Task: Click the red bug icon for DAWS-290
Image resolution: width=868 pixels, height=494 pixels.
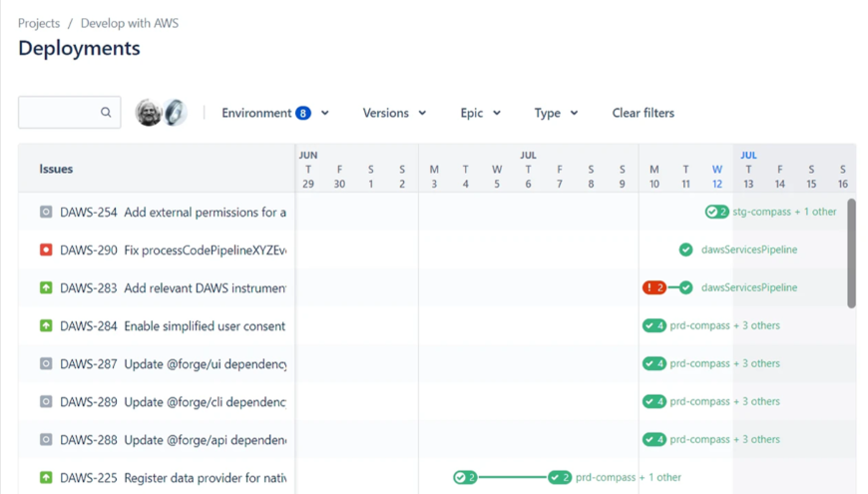Action: pyautogui.click(x=46, y=249)
